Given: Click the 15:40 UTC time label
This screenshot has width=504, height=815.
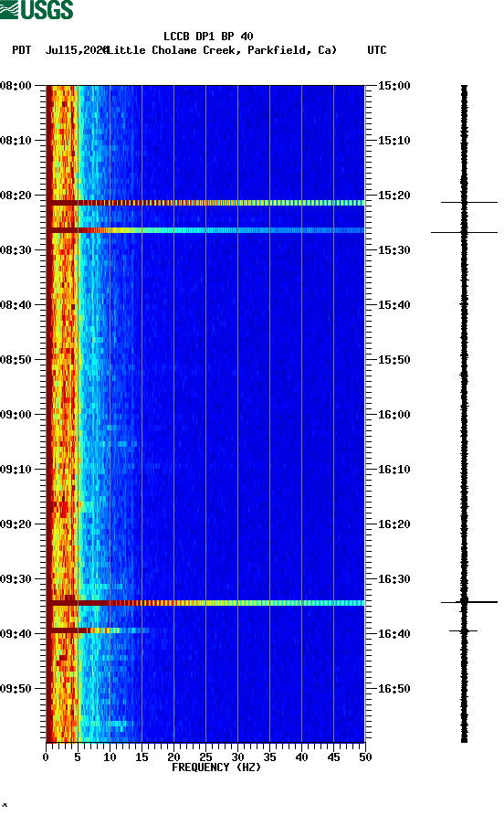Looking at the screenshot, I should tap(394, 304).
